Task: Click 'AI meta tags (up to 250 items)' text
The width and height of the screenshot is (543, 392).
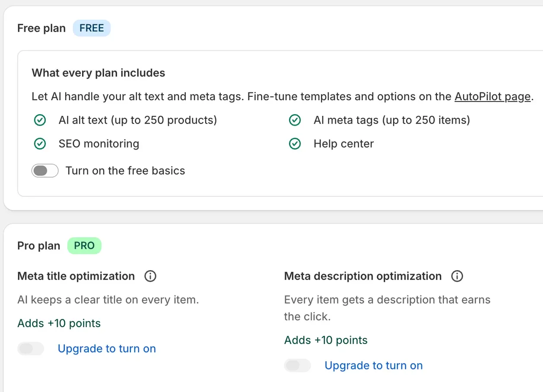Action: tap(392, 120)
